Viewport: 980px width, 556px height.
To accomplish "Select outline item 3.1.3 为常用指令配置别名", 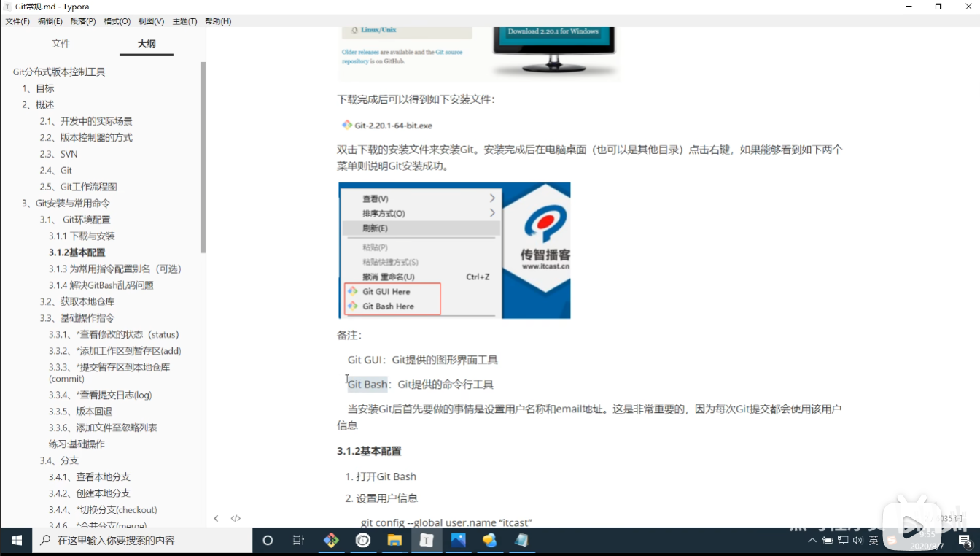I will 115,269.
